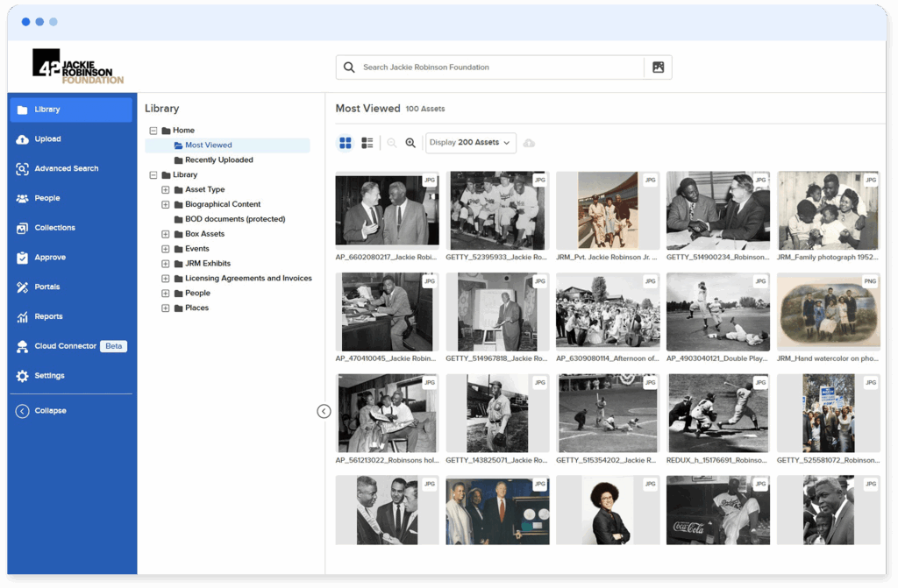Open thumbnail JRM_Family photograph 1952
Viewport: 898px width, 588px height.
coord(828,210)
